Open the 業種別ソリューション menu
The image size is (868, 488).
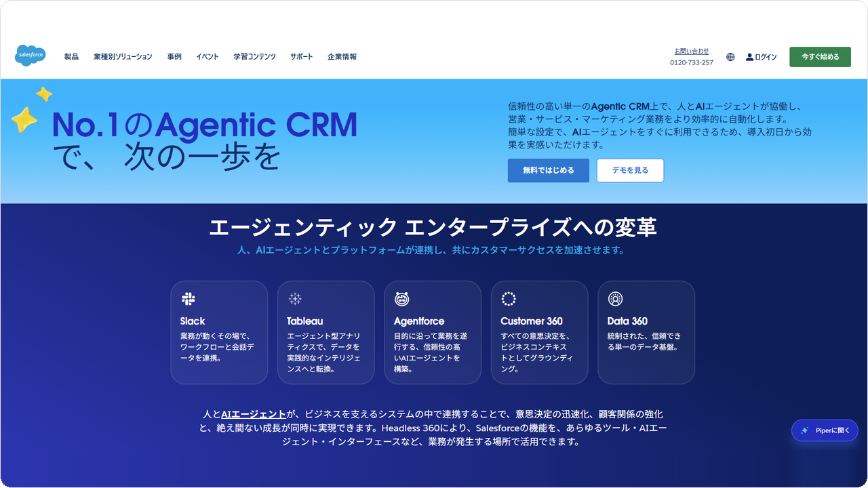pos(123,57)
